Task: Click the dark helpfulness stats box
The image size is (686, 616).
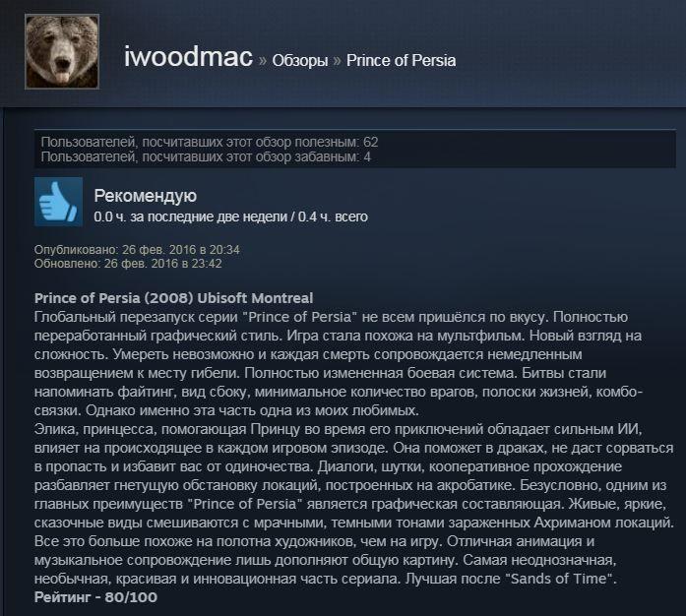Action: (x=355, y=150)
